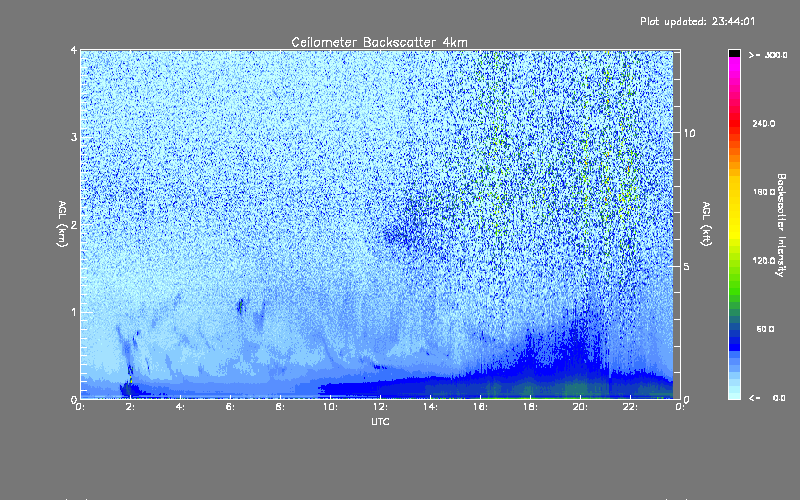Click the '22:' UTC time tick
Viewport: 800px width, 500px height.
tap(631, 407)
